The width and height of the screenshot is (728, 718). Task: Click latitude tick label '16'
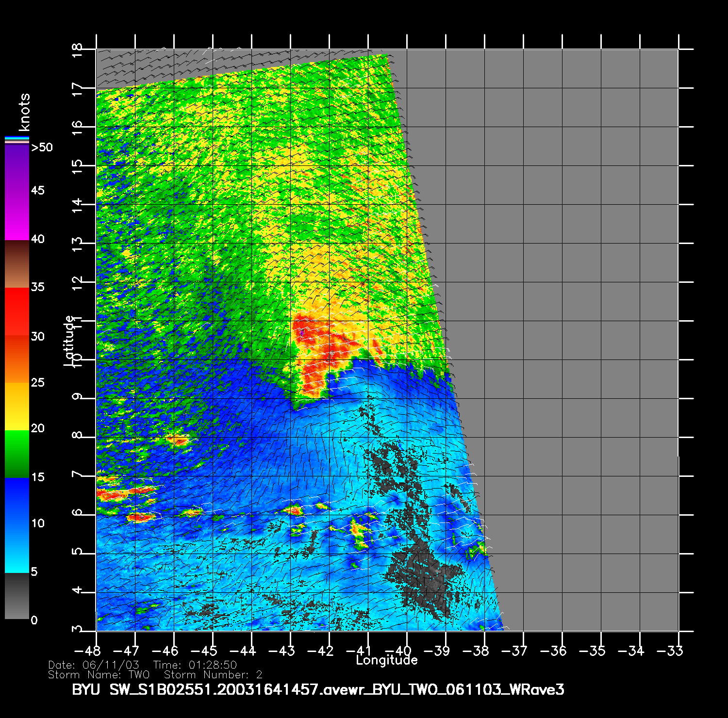pos(77,128)
